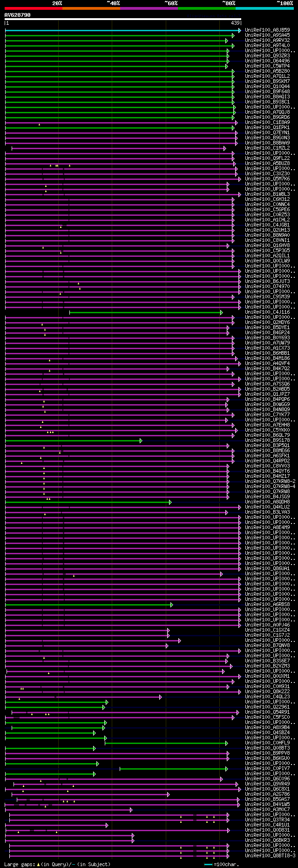298x868 pixels.
Task: Select hit label UniRef100_Q2UH13
Action: 267,230
